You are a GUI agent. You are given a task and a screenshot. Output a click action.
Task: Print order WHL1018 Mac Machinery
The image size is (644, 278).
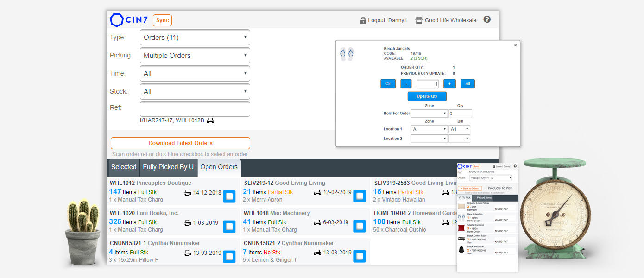[x=318, y=222]
